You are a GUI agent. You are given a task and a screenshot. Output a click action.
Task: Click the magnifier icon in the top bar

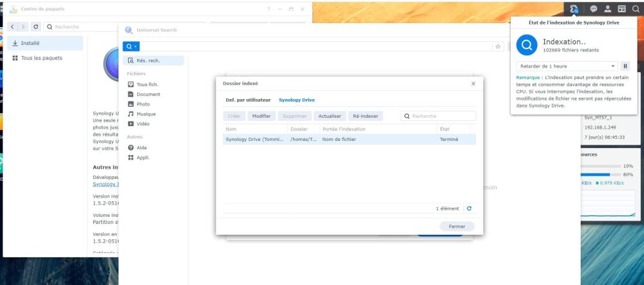coord(636,8)
